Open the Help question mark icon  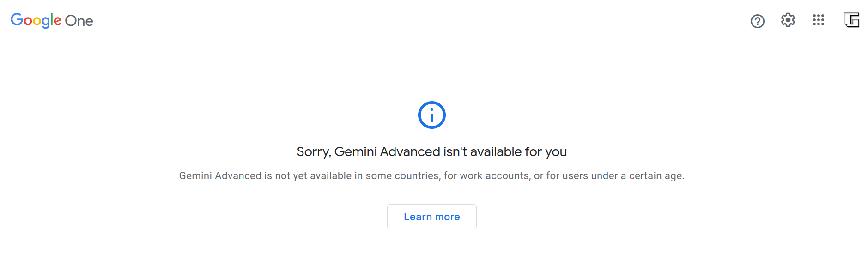click(757, 21)
